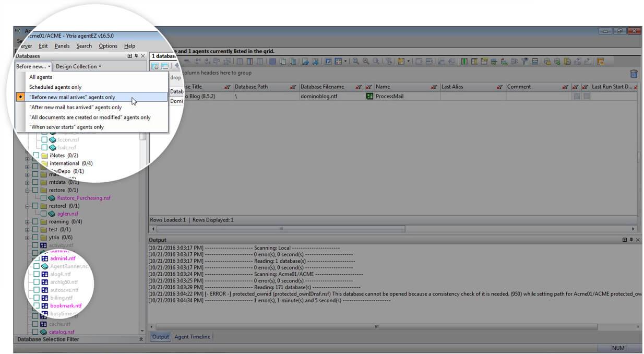
Task: Expand the test (0/1) folder node
Action: pyautogui.click(x=28, y=230)
